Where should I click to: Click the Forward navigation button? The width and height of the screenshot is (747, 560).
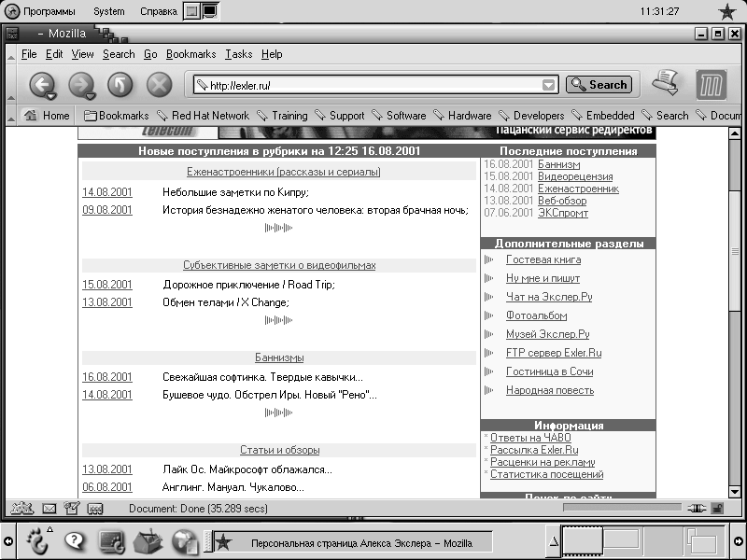click(x=80, y=85)
